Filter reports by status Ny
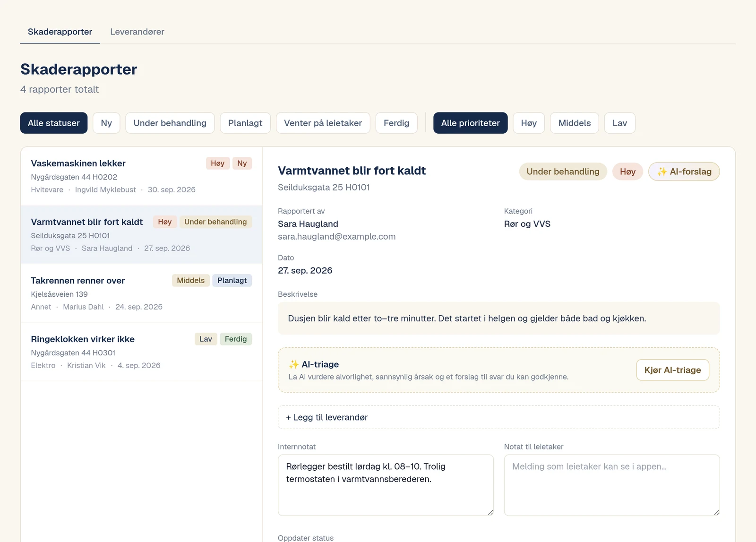This screenshot has height=542, width=756. [106, 123]
